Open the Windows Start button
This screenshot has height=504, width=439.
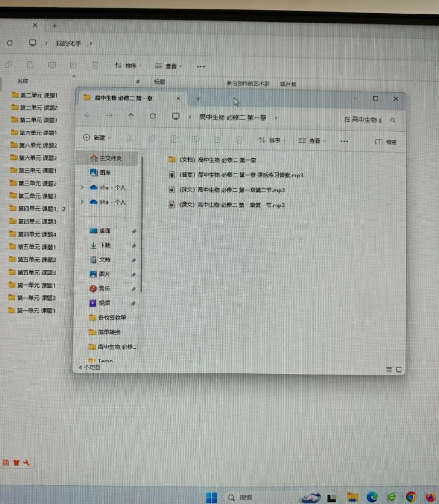point(211,497)
